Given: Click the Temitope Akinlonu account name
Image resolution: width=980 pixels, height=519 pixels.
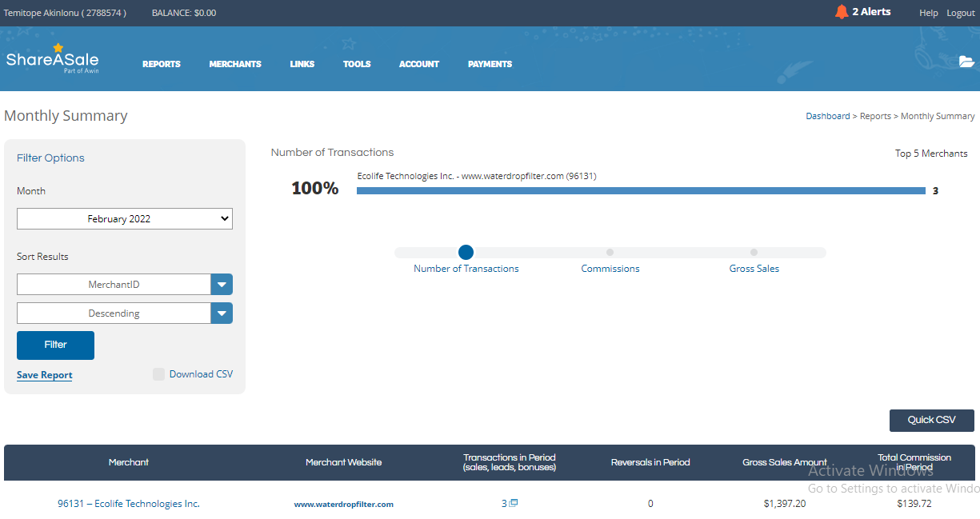Looking at the screenshot, I should pyautogui.click(x=65, y=13).
